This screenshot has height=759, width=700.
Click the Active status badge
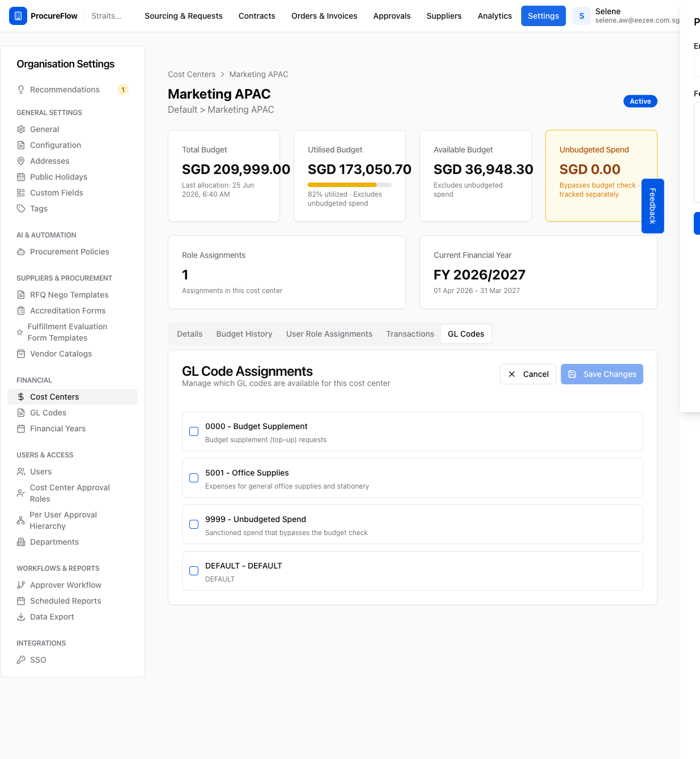[640, 101]
